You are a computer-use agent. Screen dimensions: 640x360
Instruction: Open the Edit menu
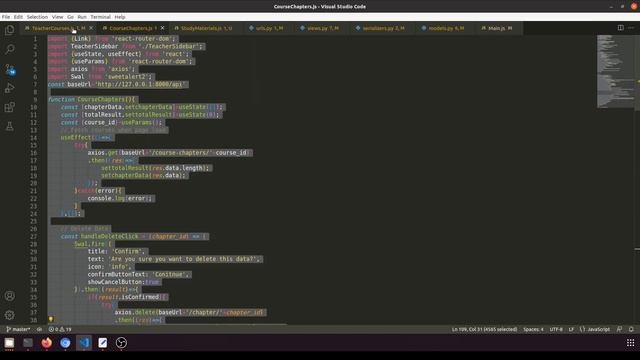tap(18, 17)
